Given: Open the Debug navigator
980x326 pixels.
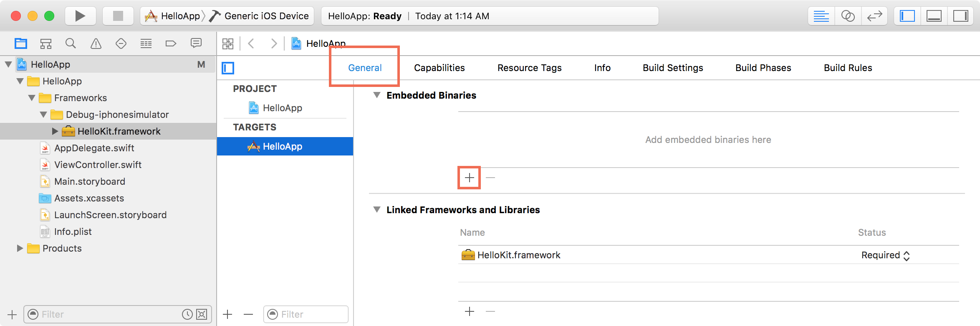Looking at the screenshot, I should 146,43.
